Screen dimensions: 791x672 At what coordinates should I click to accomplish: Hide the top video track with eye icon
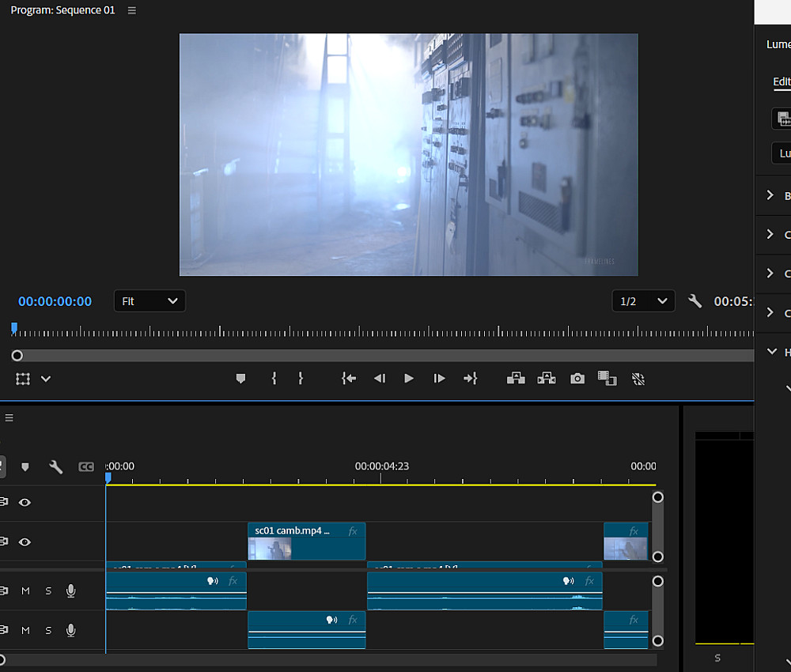pos(25,502)
